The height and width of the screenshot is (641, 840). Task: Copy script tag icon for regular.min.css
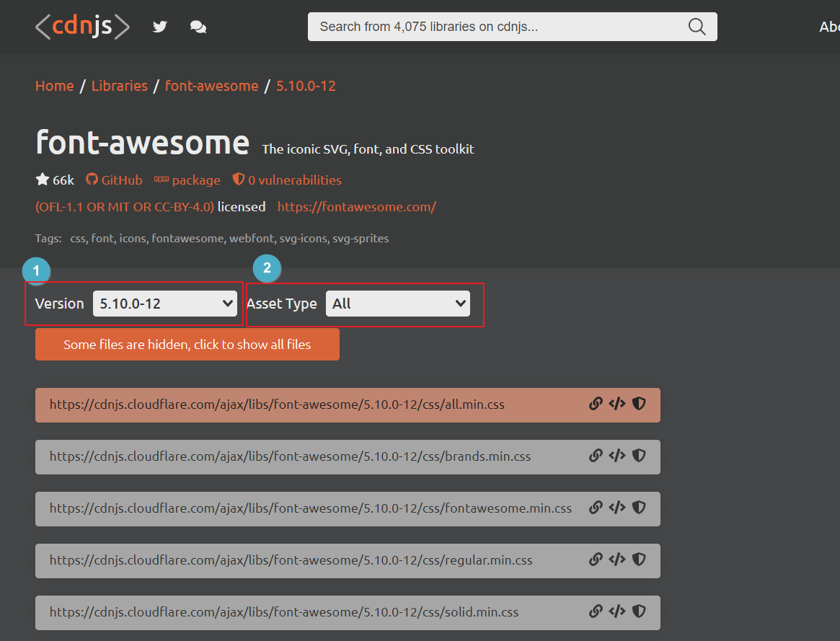(x=617, y=560)
